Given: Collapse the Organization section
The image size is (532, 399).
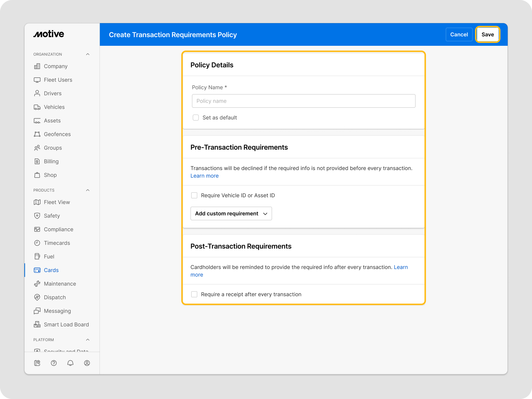Looking at the screenshot, I should [x=88, y=54].
